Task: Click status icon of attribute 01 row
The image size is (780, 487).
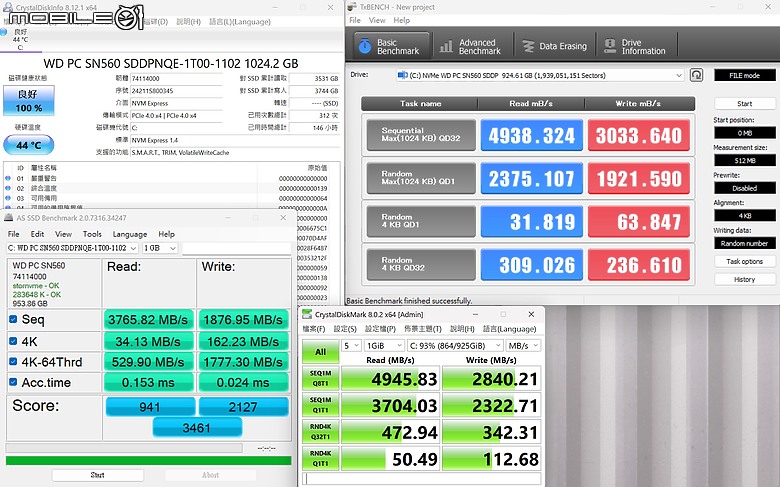Action: tap(7, 178)
